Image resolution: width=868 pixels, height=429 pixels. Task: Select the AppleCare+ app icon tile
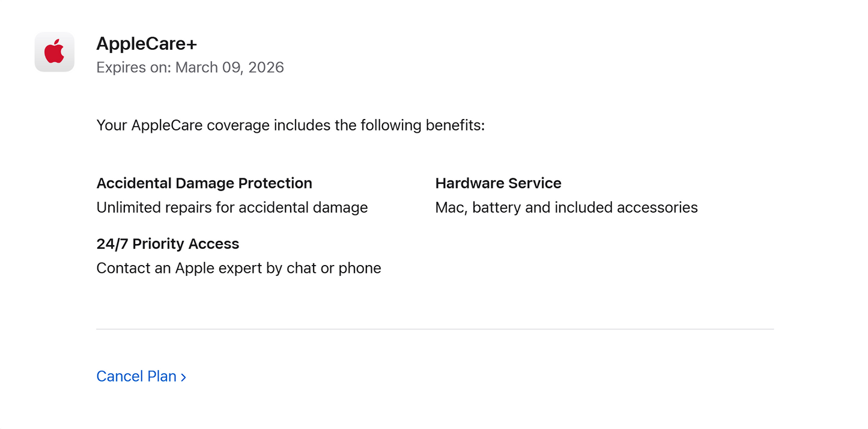pyautogui.click(x=54, y=52)
